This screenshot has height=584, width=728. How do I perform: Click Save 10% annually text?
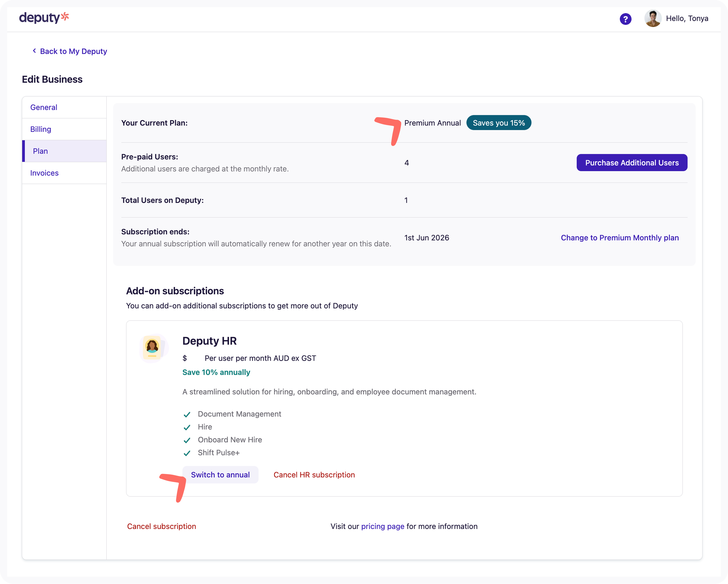pos(216,372)
